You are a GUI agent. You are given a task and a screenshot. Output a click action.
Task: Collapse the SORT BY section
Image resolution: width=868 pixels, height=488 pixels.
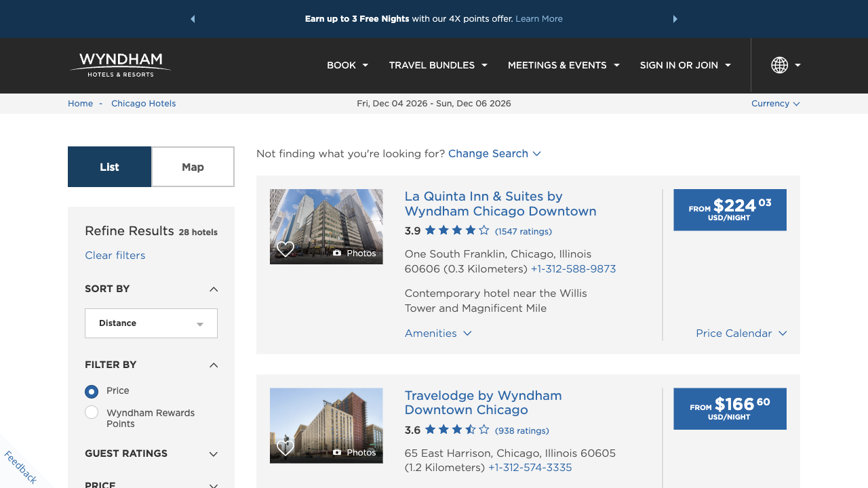pyautogui.click(x=214, y=289)
